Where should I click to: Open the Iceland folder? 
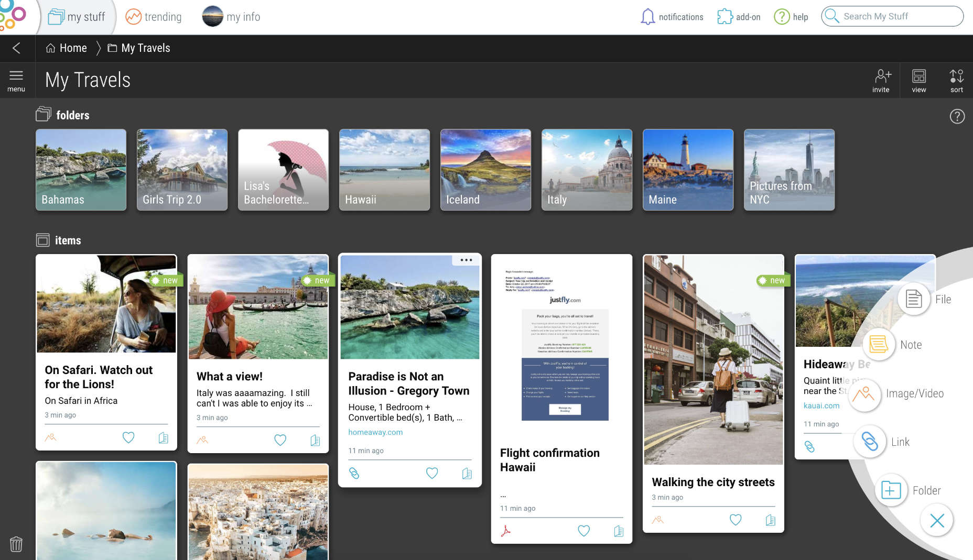(485, 170)
